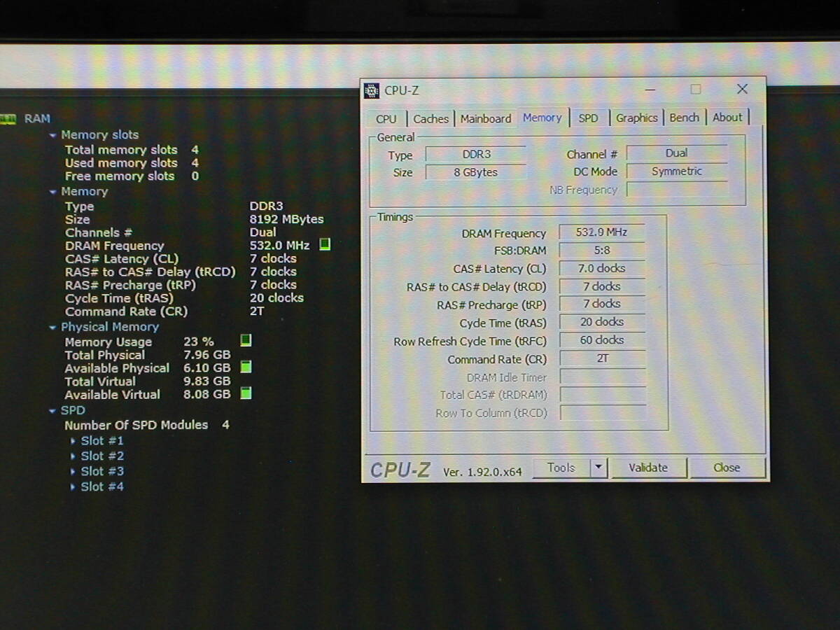Click the Dual Channel # field
This screenshot has width=840, height=630.
coord(677,153)
